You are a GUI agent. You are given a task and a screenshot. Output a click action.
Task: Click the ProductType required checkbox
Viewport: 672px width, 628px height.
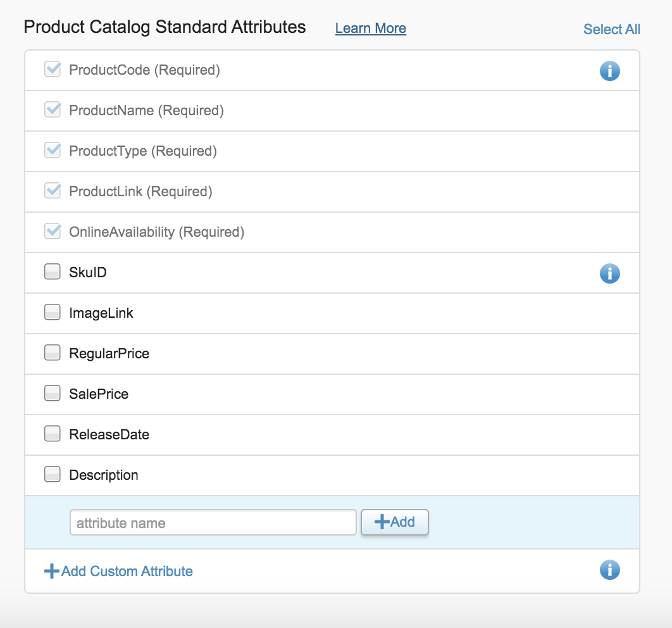53,151
